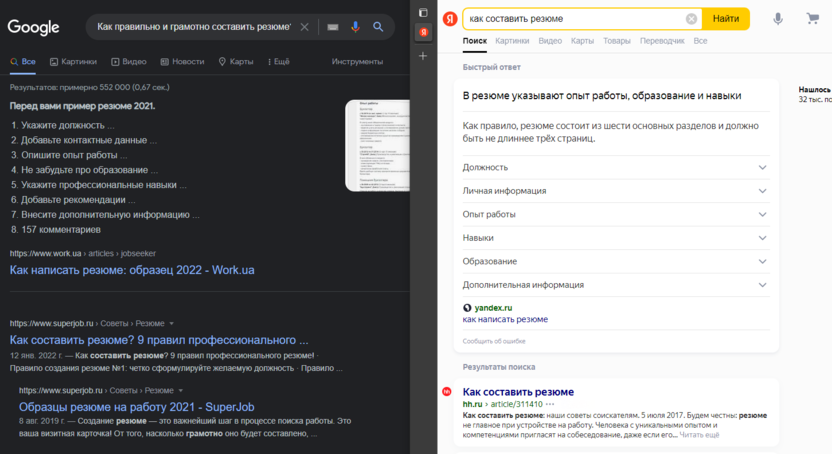Click the hh.ru favicon icon
This screenshot has width=832, height=454.
pyautogui.click(x=447, y=391)
